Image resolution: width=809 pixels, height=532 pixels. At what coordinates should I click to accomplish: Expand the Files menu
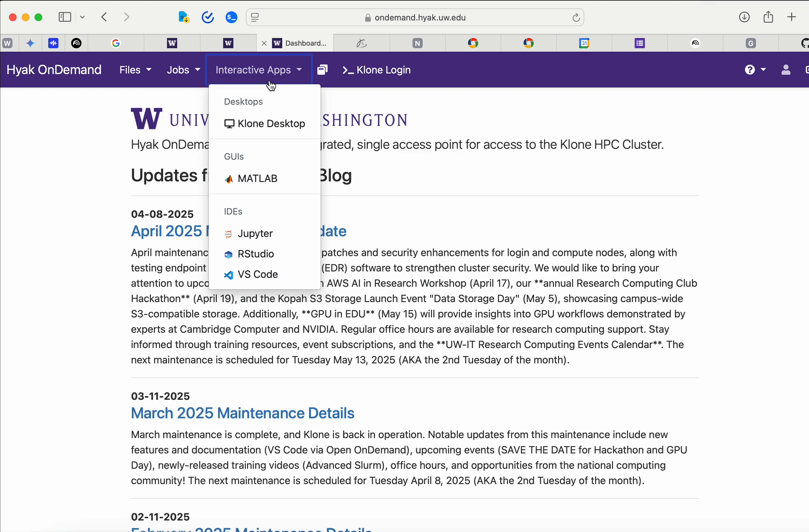[135, 70]
